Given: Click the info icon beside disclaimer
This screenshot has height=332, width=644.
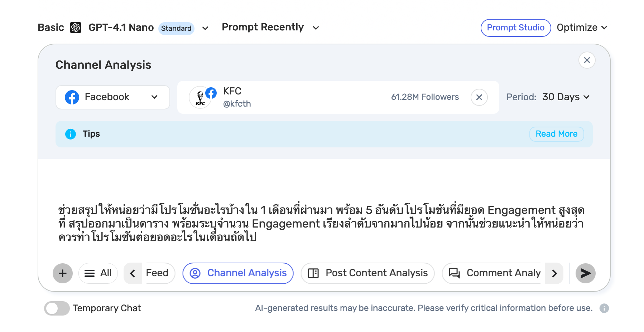Looking at the screenshot, I should pyautogui.click(x=604, y=308).
